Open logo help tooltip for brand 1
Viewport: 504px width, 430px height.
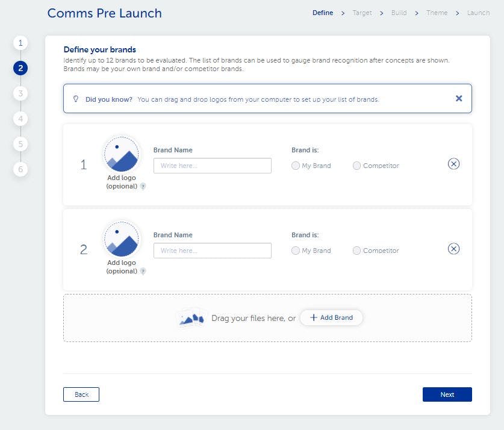point(143,187)
